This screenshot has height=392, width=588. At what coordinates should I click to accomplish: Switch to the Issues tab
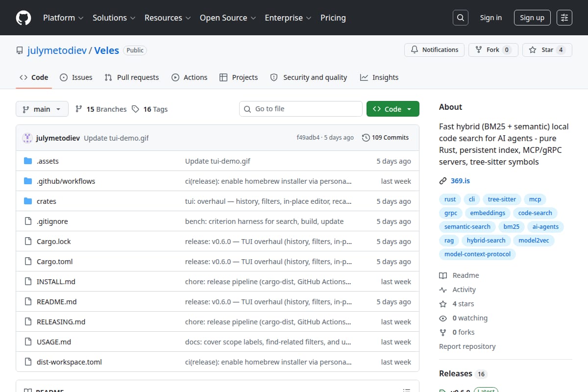point(76,77)
